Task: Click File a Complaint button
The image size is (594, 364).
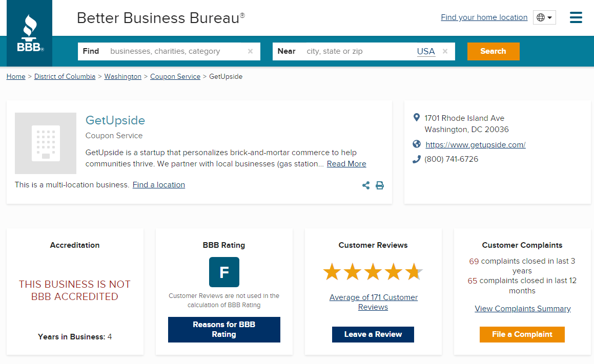Action: [x=522, y=334]
